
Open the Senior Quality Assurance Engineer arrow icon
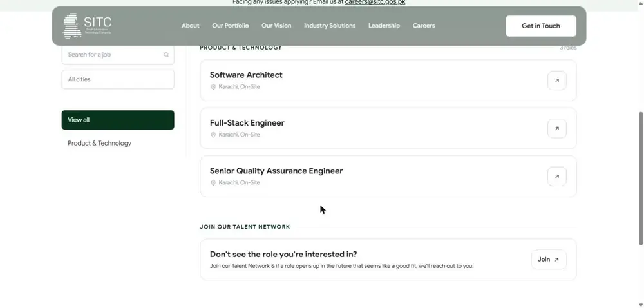[556, 176]
